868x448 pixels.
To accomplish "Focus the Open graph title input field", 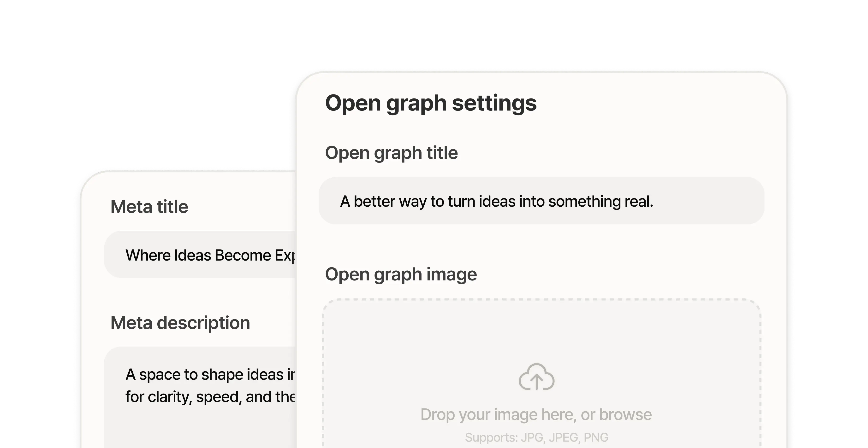I will click(x=541, y=201).
